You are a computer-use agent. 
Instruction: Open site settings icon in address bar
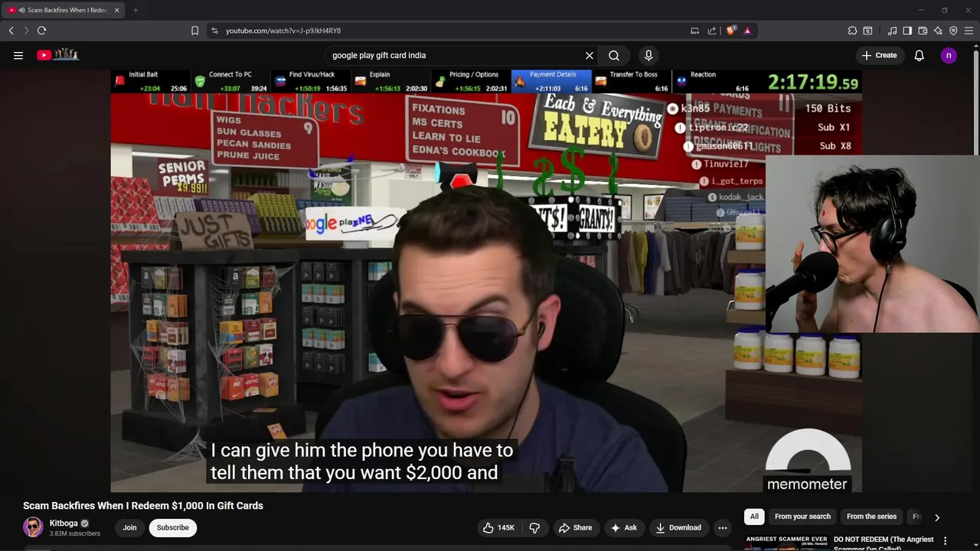(x=214, y=31)
